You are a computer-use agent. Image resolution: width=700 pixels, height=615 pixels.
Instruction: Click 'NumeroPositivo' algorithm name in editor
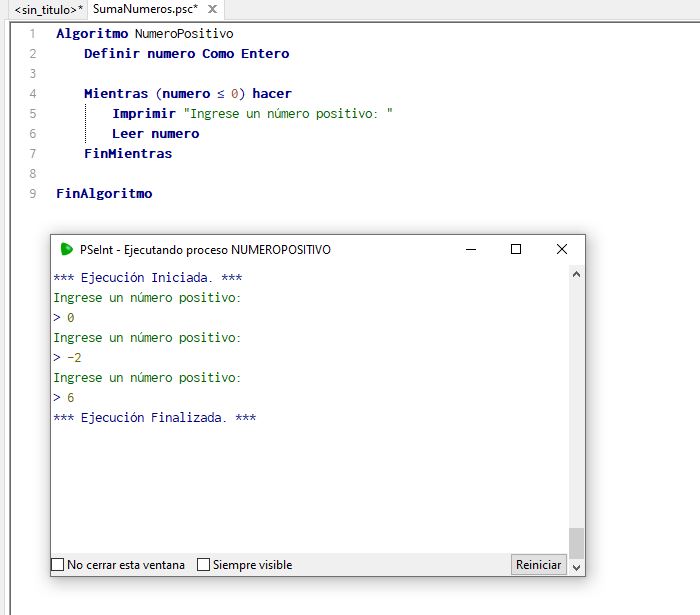click(184, 33)
